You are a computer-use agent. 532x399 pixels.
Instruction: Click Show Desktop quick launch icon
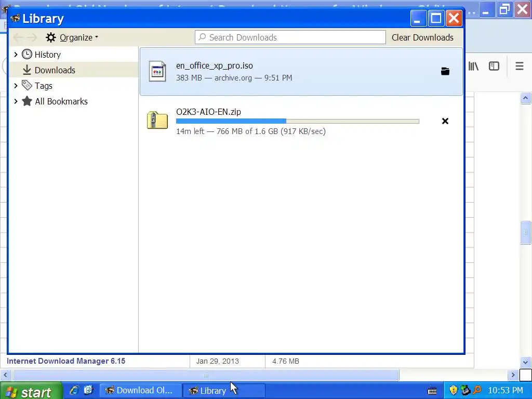(x=88, y=390)
